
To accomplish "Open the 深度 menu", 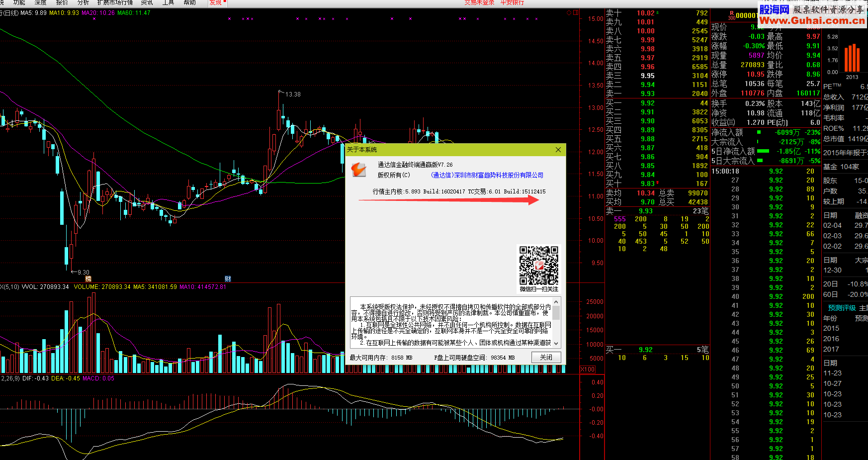I will [x=40, y=2].
